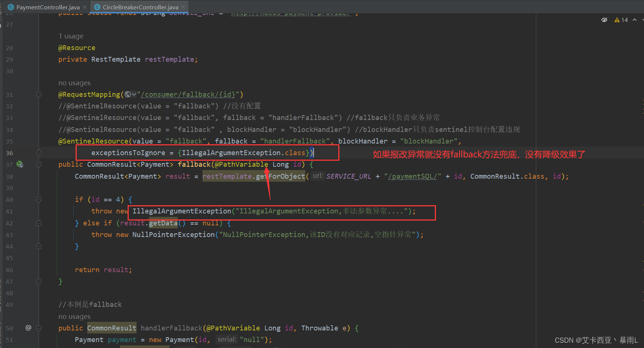
Task: Click the fallback method name on line 37
Action: click(x=194, y=164)
